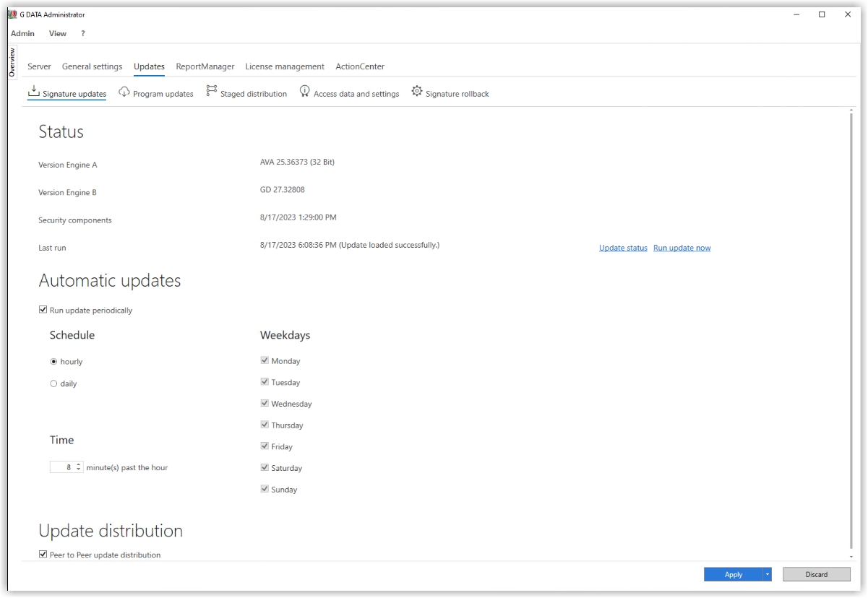
Task: Click the Signature rollback gear icon
Action: point(417,91)
